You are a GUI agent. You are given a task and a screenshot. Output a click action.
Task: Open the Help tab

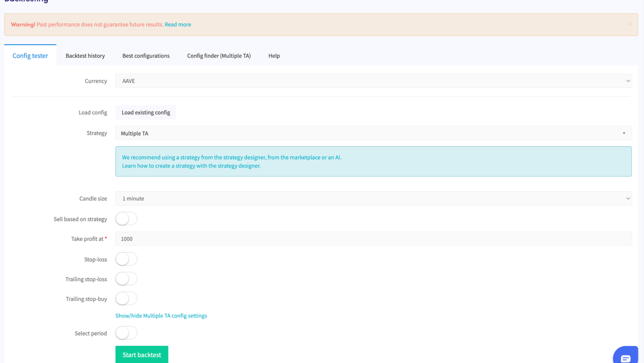[x=274, y=56]
